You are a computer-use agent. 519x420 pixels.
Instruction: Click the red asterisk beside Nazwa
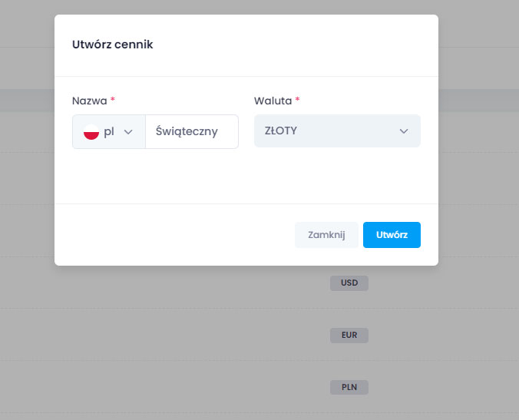pos(113,101)
